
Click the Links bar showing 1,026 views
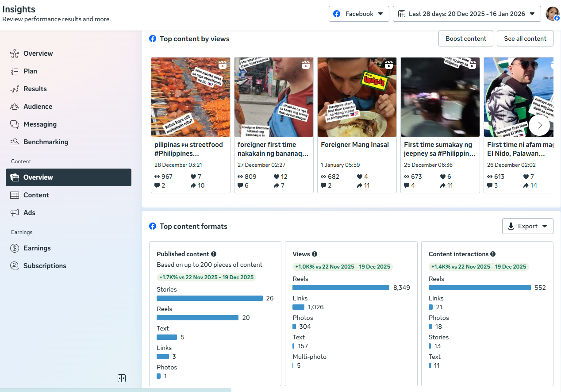pyautogui.click(x=299, y=307)
